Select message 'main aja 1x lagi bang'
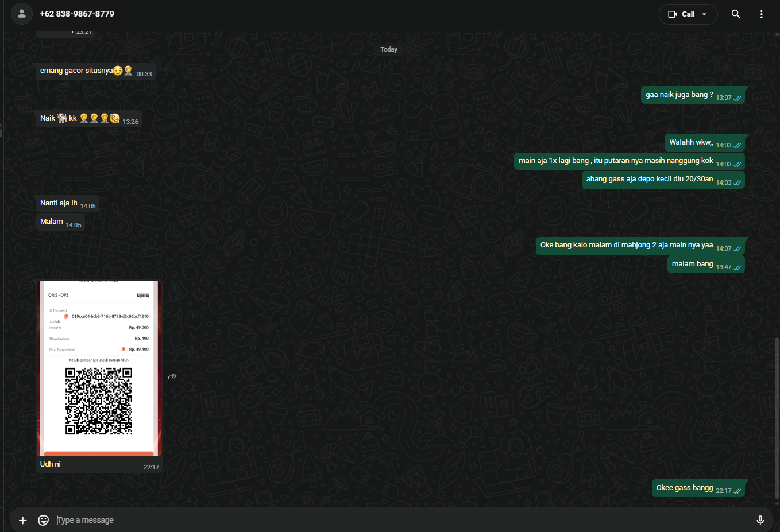This screenshot has height=532, width=780. pos(630,161)
